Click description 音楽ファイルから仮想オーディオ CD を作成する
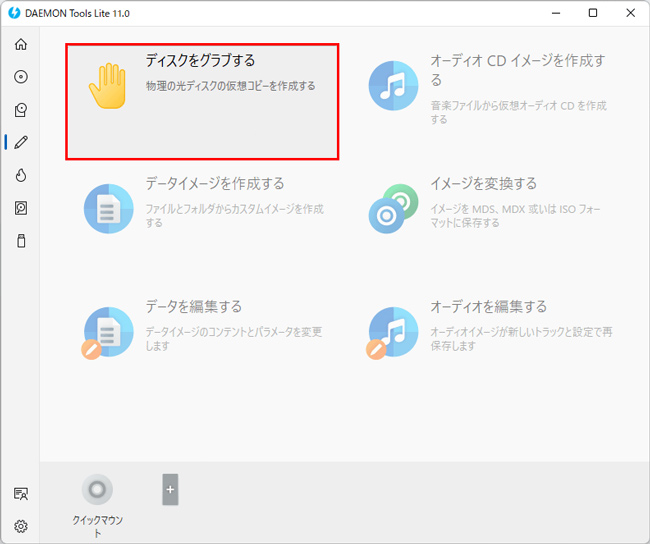 tap(518, 112)
